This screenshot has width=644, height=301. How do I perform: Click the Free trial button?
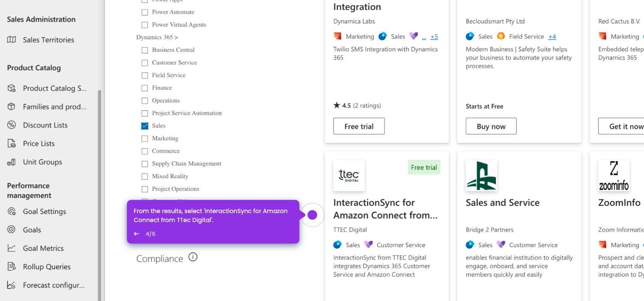coord(359,126)
